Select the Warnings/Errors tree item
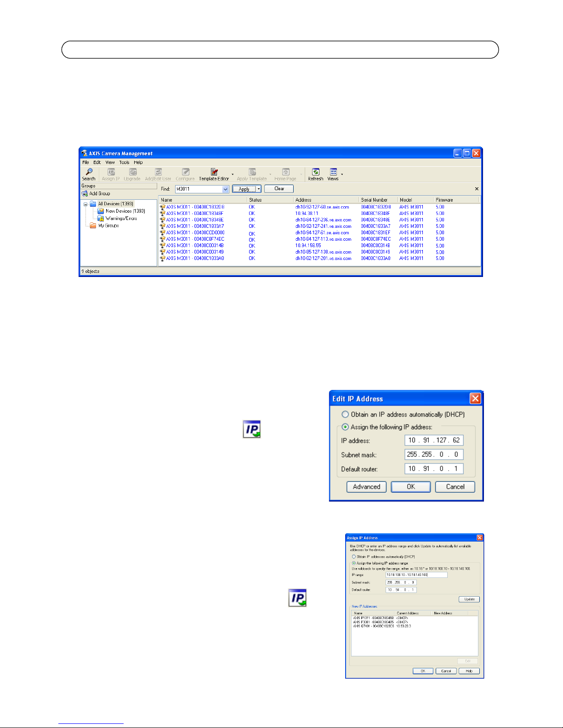563x728 pixels. pyautogui.click(x=121, y=219)
